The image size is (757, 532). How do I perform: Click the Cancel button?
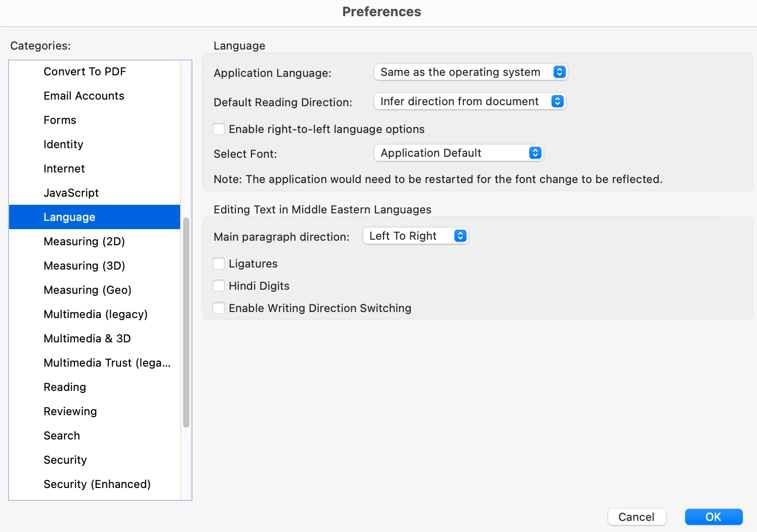click(x=637, y=517)
